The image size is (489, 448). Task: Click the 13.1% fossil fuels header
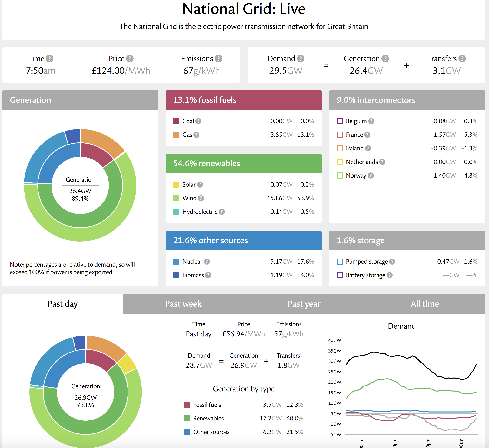tap(244, 100)
